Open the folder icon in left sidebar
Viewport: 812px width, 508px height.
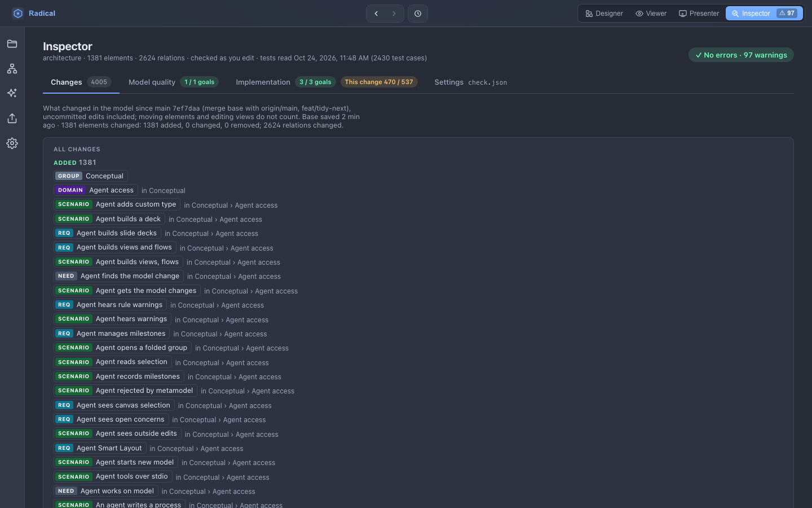click(x=12, y=44)
